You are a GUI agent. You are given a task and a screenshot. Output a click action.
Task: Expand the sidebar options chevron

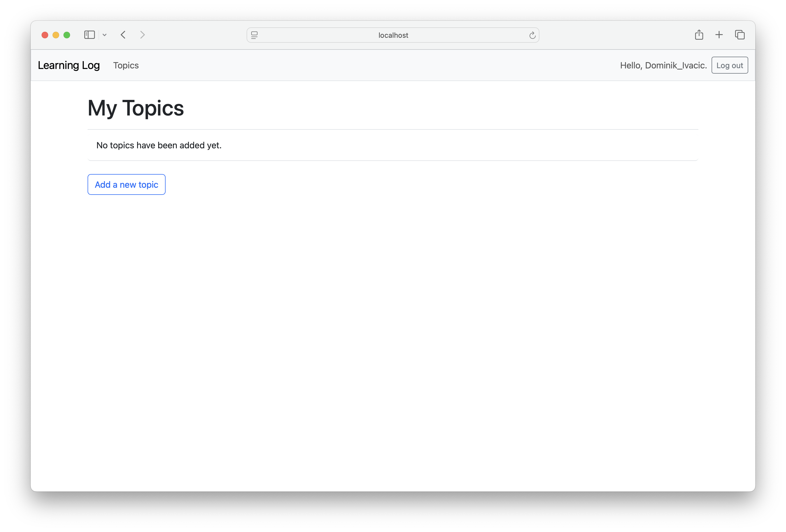coord(104,34)
